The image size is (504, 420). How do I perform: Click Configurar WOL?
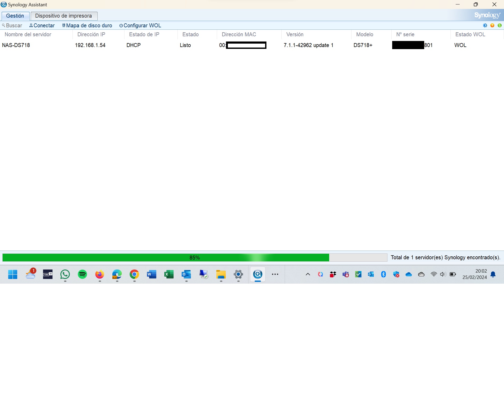pyautogui.click(x=140, y=25)
